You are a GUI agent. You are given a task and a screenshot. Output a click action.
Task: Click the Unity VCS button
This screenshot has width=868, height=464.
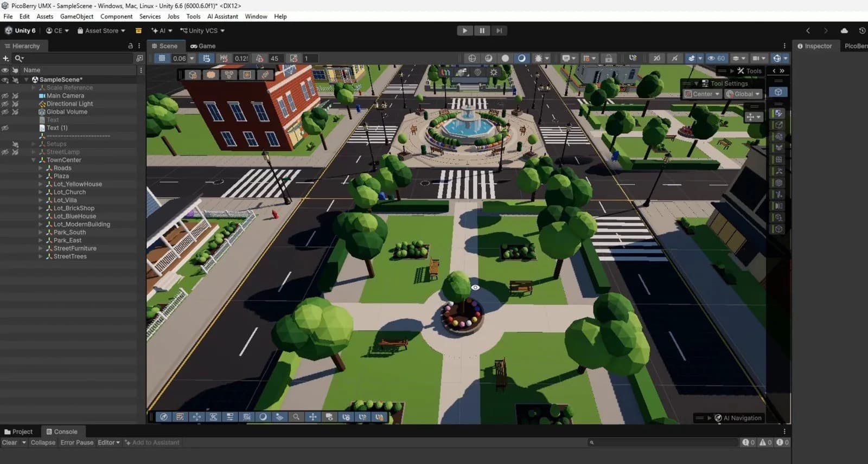(x=202, y=31)
